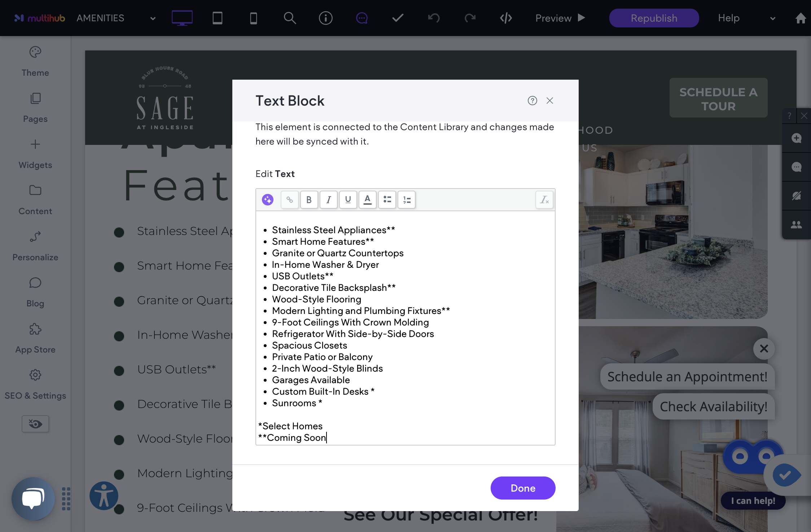Click Preview in the top bar
This screenshot has width=811, height=532.
[x=560, y=18]
